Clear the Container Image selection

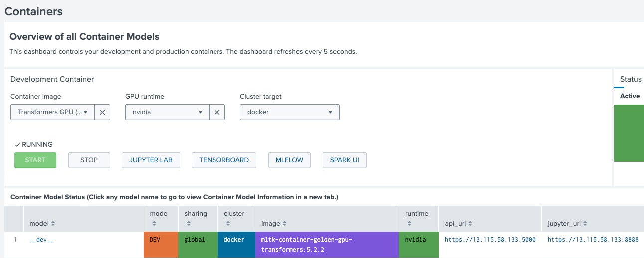(102, 112)
